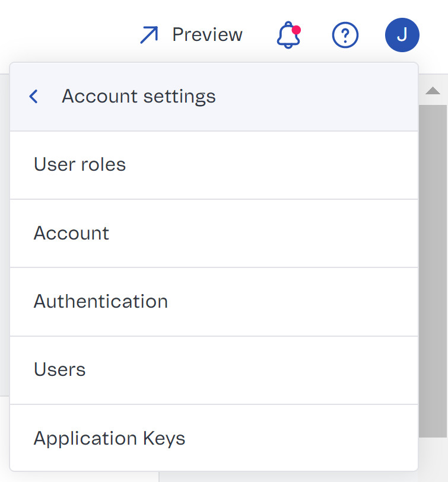The height and width of the screenshot is (482, 448).
Task: Open Authentication settings
Action: pyautogui.click(x=101, y=301)
